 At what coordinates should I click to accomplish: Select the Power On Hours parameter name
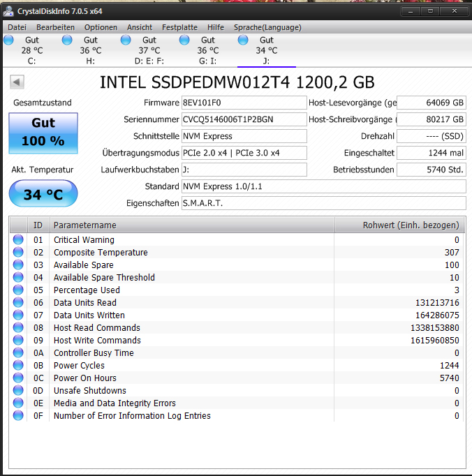click(x=85, y=378)
